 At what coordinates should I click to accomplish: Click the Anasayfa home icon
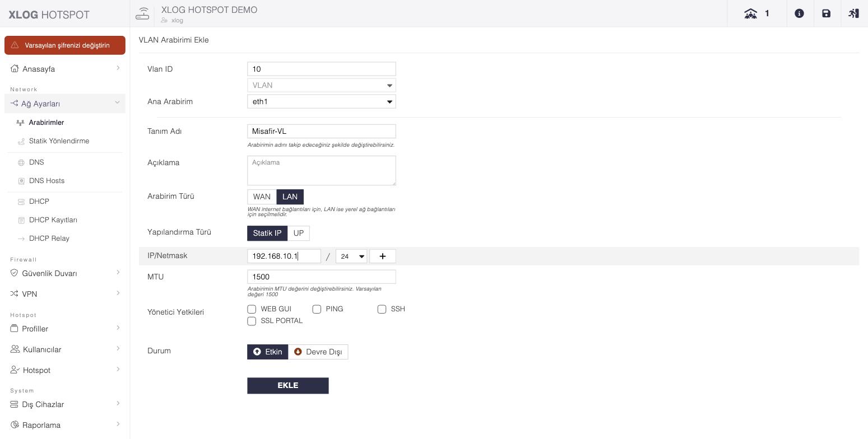pos(15,69)
